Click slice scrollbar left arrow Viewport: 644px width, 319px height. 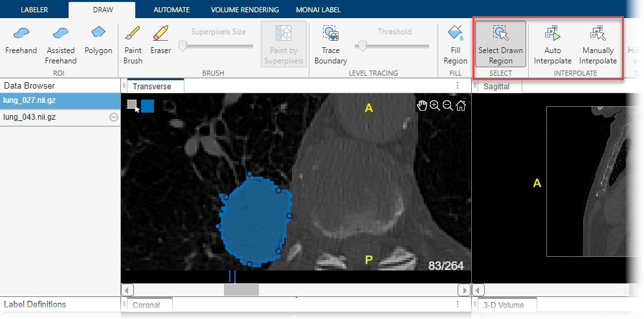tap(128, 290)
